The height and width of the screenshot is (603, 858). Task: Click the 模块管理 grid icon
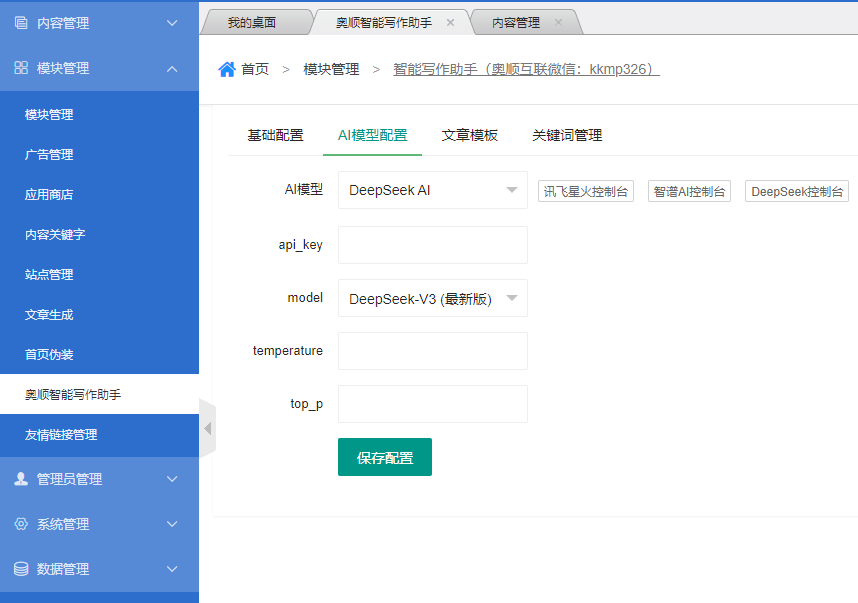21,68
